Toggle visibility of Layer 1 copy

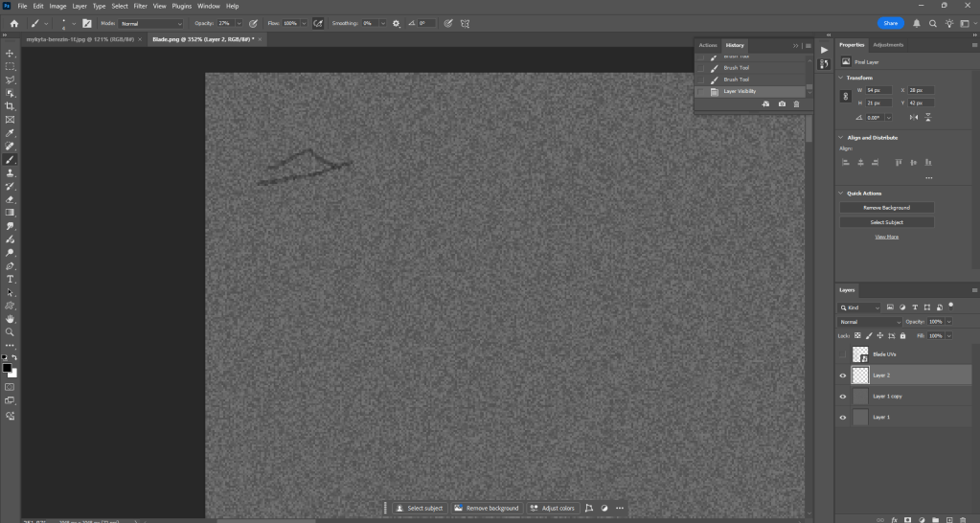tap(843, 397)
